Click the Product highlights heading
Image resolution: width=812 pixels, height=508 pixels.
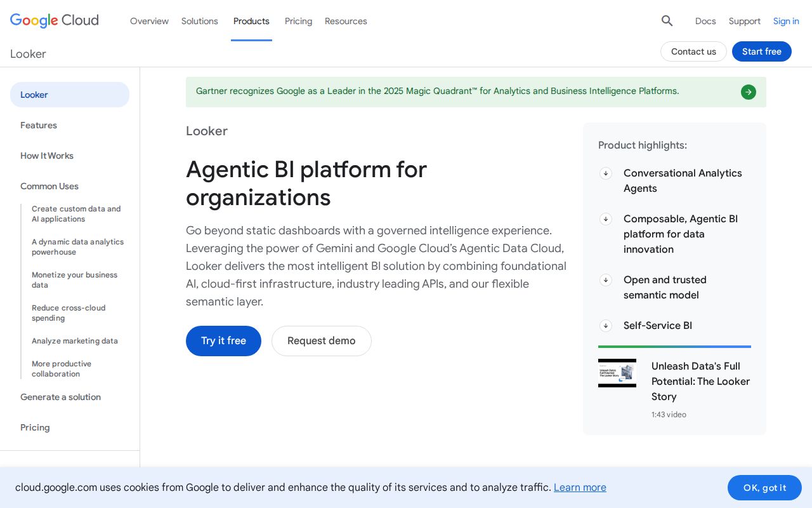643,145
